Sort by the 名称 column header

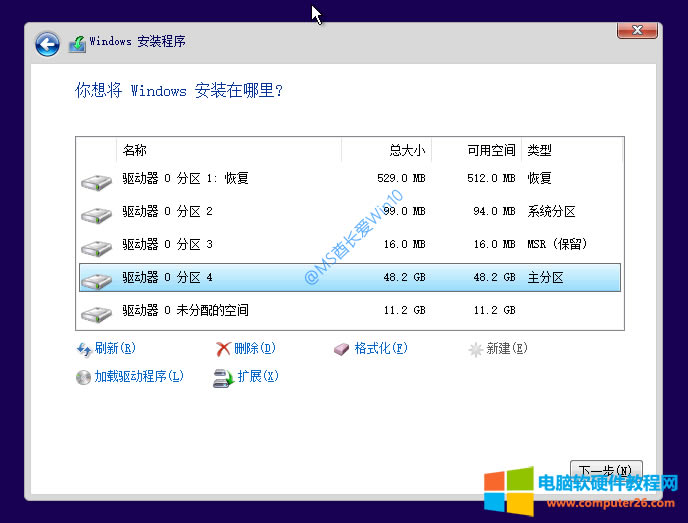(229, 150)
